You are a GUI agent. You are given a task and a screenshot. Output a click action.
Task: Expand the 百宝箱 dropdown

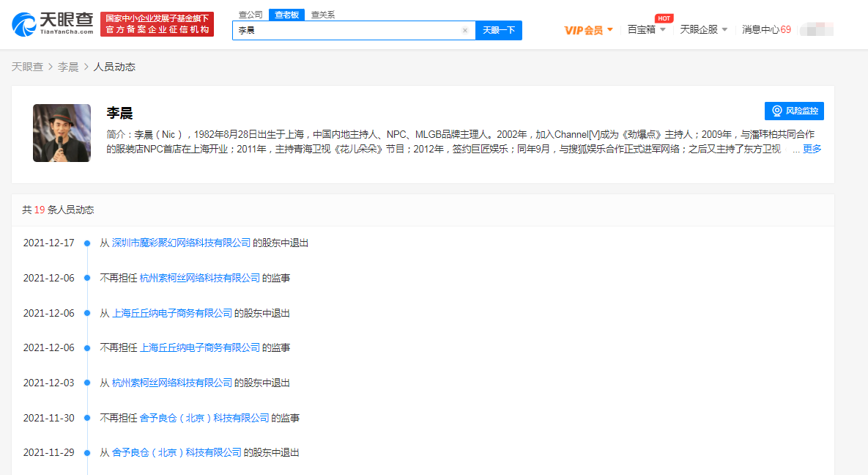(646, 29)
